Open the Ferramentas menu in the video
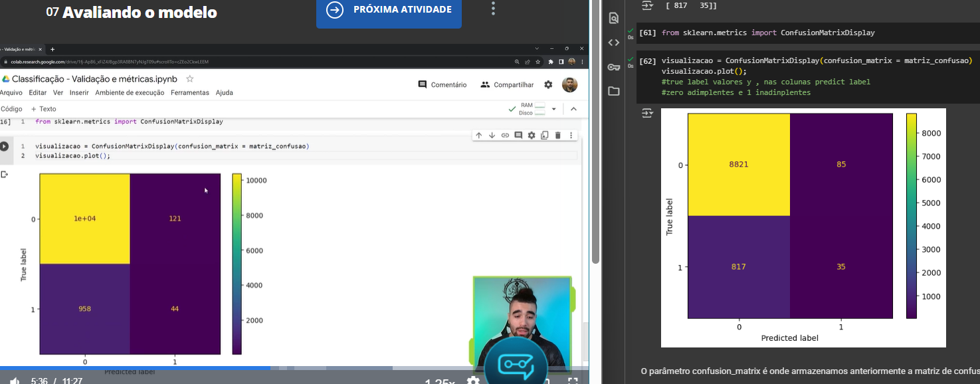This screenshot has width=980, height=384. click(190, 92)
